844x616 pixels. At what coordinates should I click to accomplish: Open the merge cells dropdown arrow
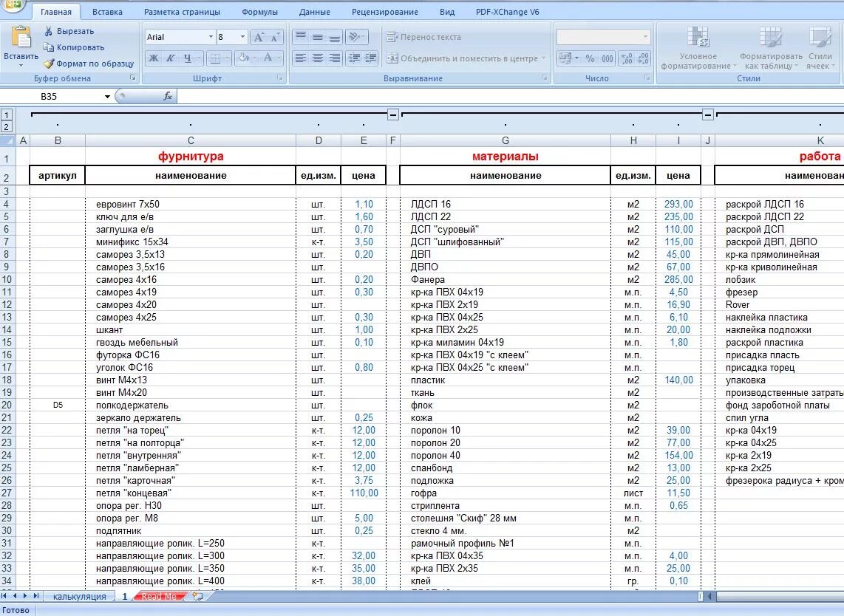click(x=544, y=58)
